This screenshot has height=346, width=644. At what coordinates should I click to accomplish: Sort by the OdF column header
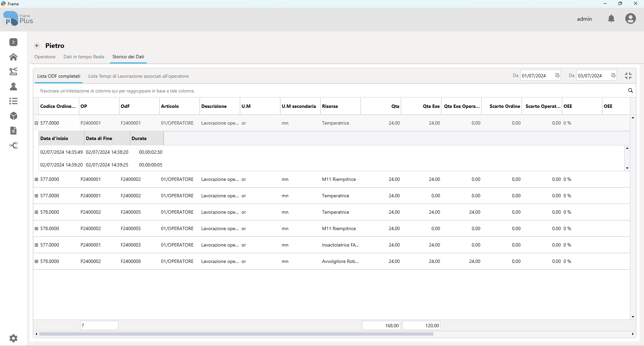click(x=140, y=106)
